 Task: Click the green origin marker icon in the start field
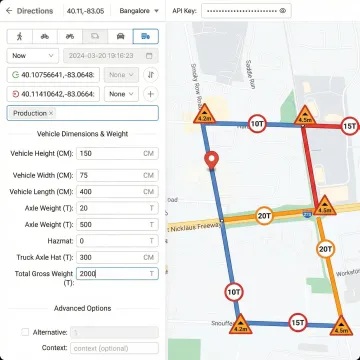(x=15, y=75)
